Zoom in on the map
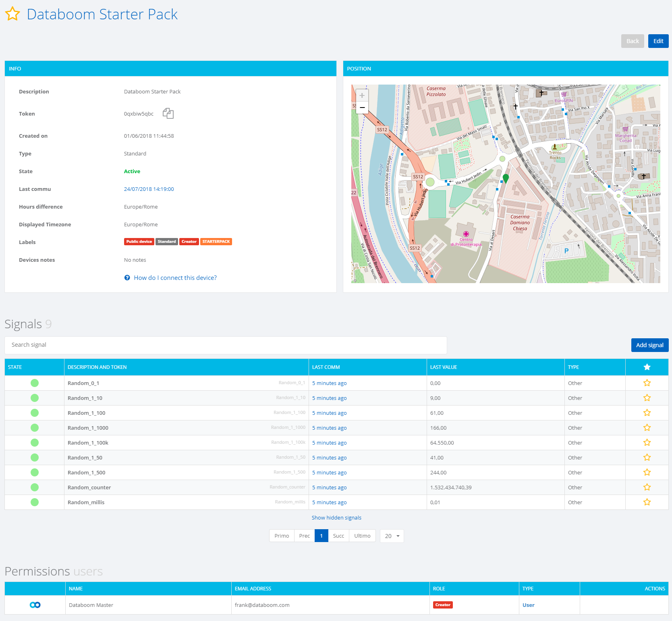The image size is (672, 621). pos(362,95)
